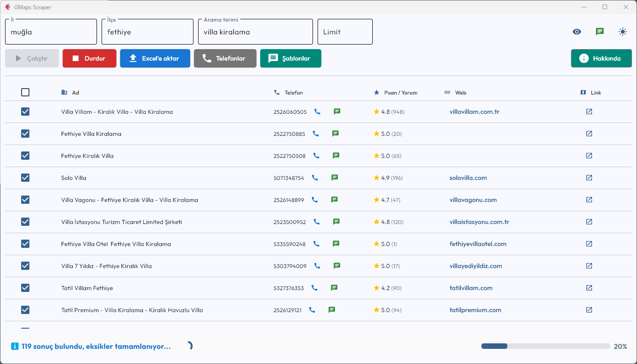Open the Şablonlar templates button
Viewport: 637px width, 364px height.
point(290,58)
